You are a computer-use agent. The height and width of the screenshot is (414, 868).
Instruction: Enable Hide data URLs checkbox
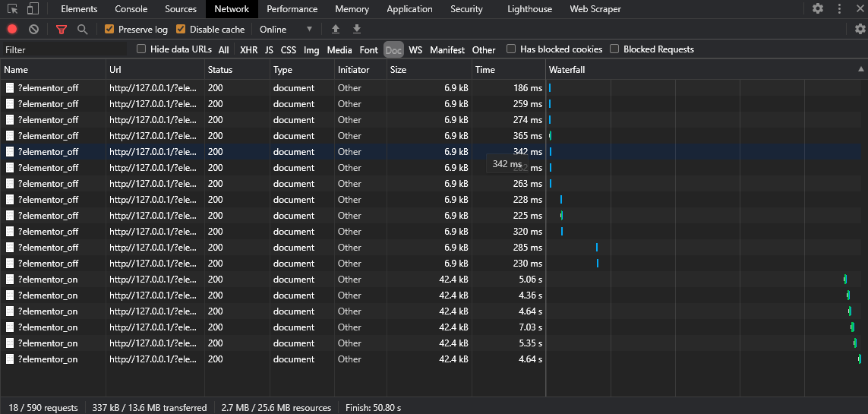pos(141,49)
